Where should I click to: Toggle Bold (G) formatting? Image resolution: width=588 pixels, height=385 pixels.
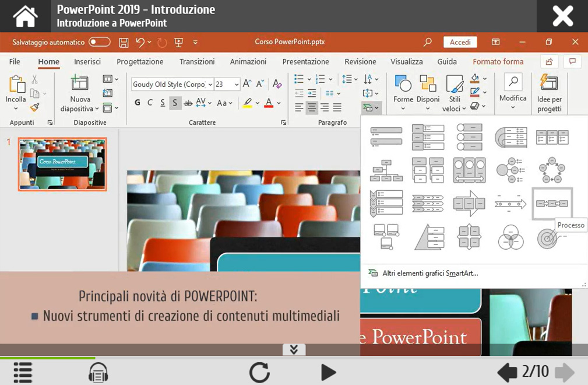[138, 103]
